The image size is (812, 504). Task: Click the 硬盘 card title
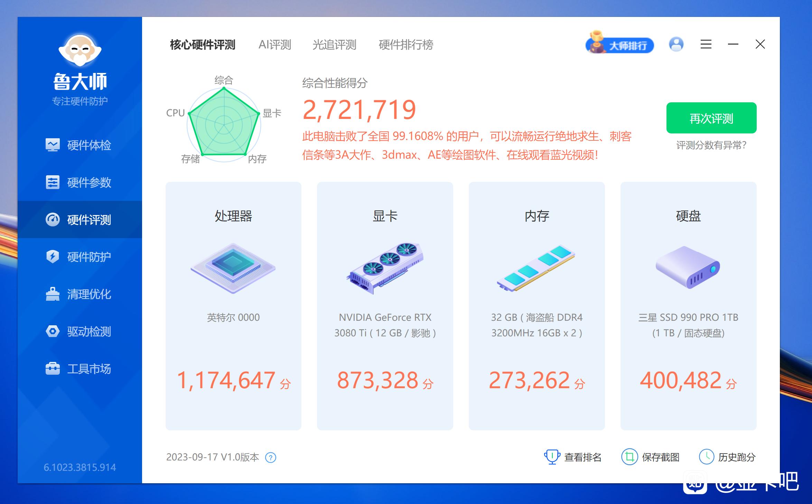[688, 216]
